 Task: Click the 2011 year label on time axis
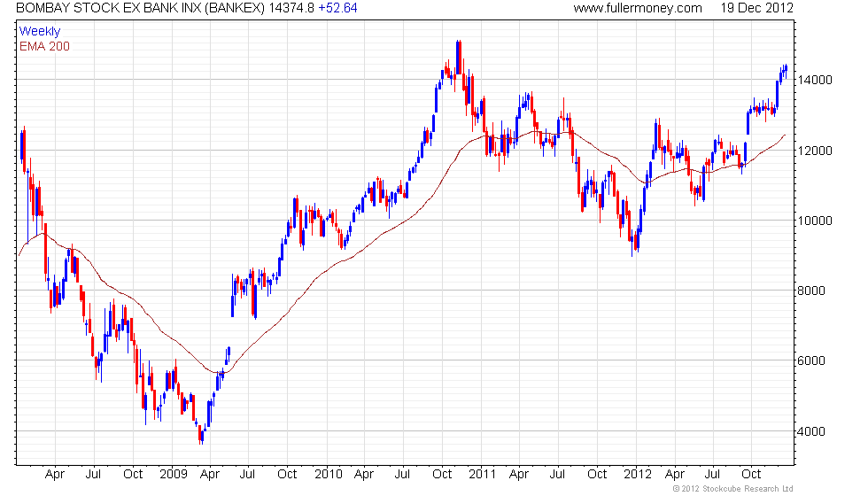pos(482,475)
